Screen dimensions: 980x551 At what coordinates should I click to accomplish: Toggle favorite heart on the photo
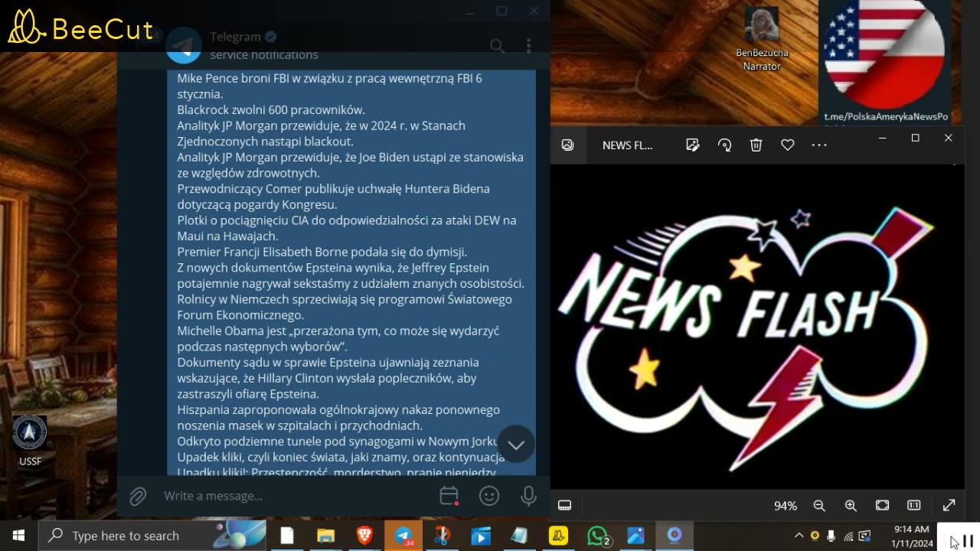click(x=787, y=145)
